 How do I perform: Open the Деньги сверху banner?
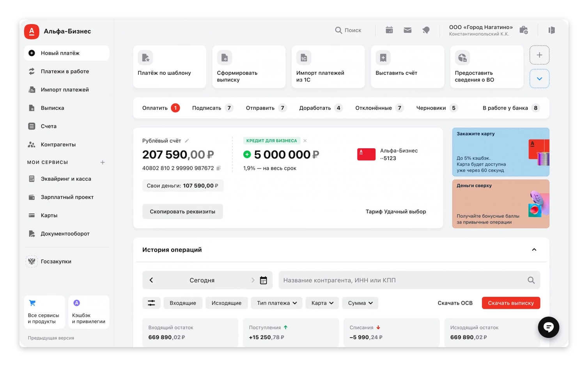[x=501, y=204]
